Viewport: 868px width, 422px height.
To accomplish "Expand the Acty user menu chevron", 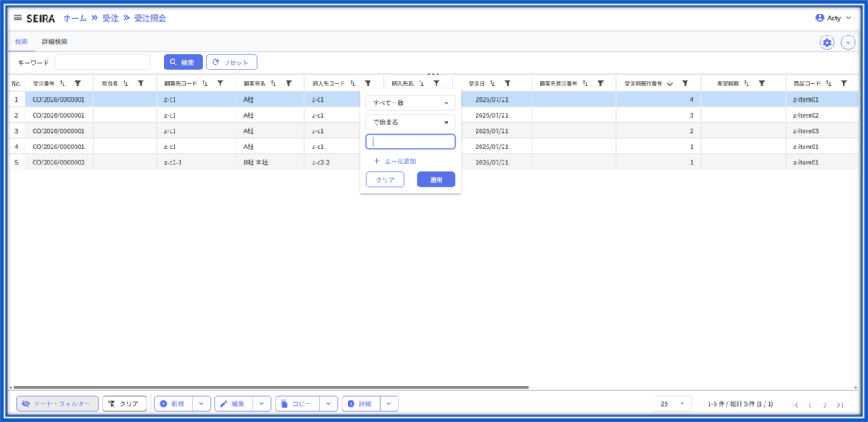I will pyautogui.click(x=849, y=19).
